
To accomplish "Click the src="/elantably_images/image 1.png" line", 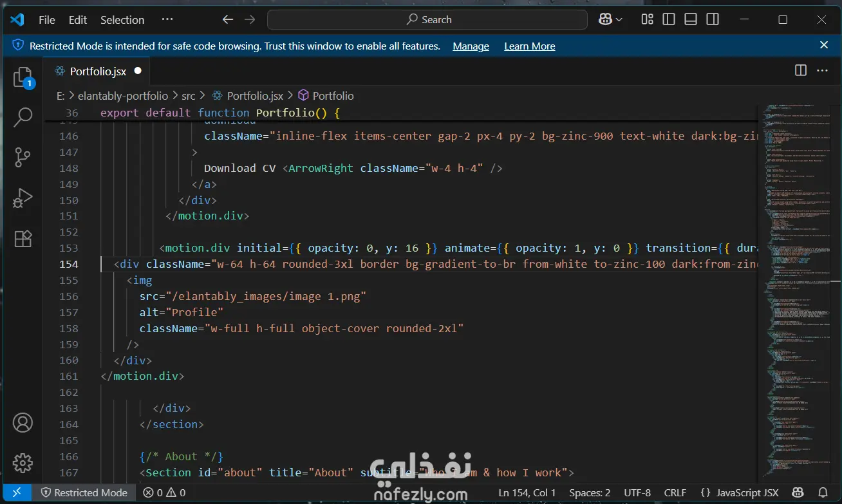I will tap(253, 296).
